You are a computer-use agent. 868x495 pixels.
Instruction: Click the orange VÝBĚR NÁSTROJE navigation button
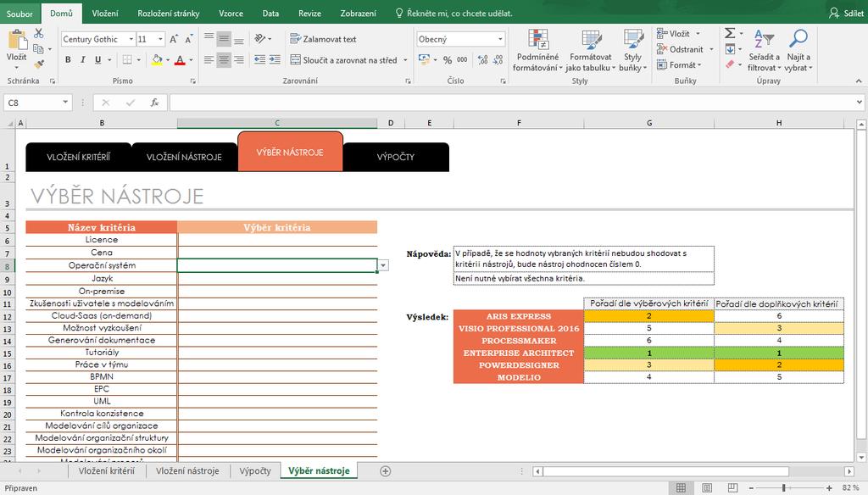tap(290, 152)
